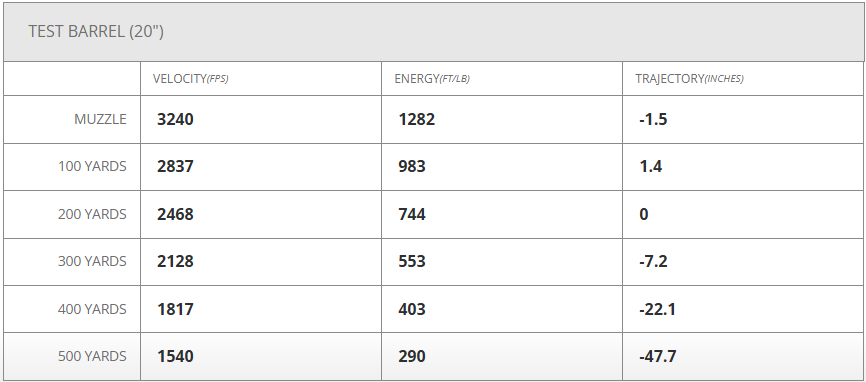
Task: Select velocity value 2837
Action: point(175,166)
